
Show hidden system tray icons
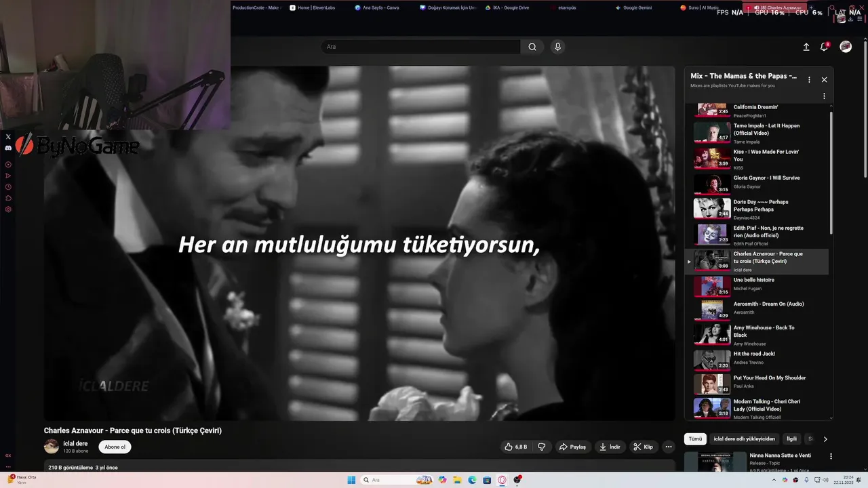click(x=774, y=480)
